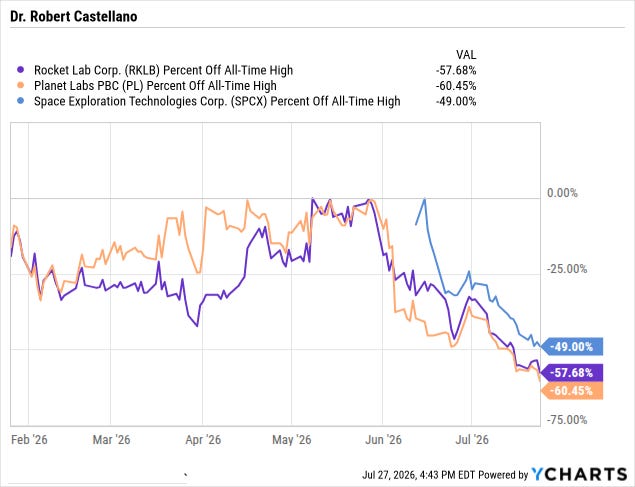Click the purple -57.68% value flag
The height and width of the screenshot is (487, 635).
pos(572,372)
